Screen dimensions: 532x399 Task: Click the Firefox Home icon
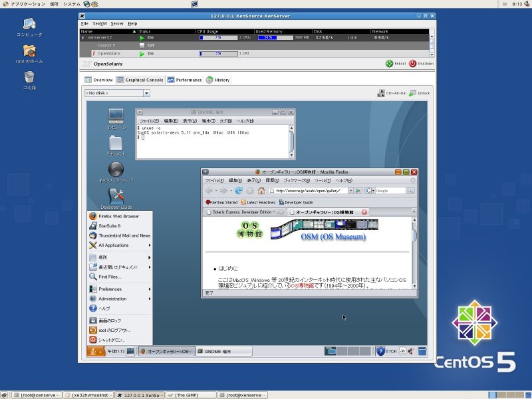(x=261, y=191)
